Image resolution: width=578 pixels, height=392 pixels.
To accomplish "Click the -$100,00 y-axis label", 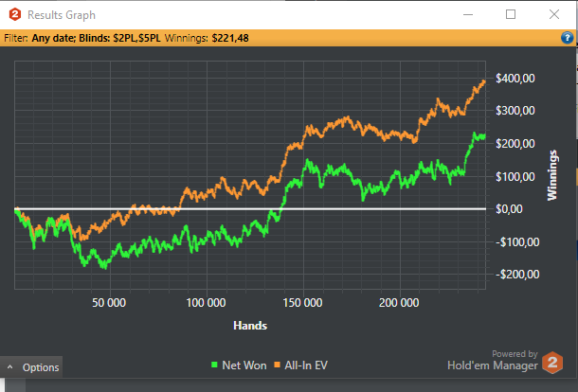I will pos(517,242).
